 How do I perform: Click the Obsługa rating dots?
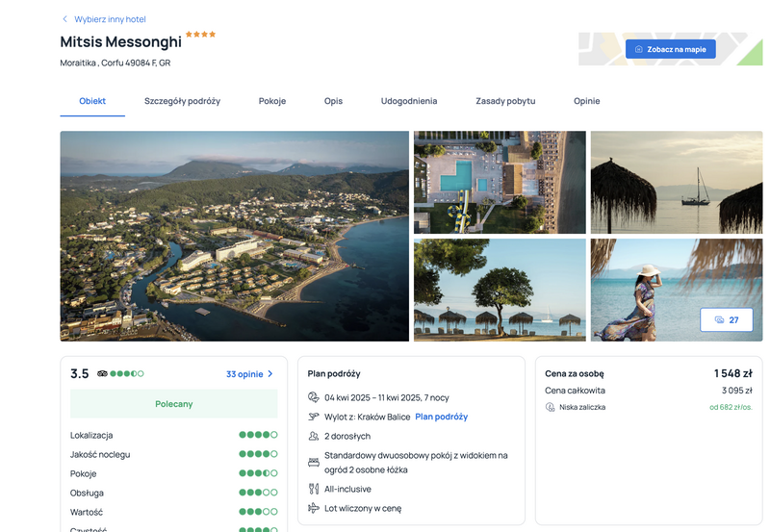(258, 493)
